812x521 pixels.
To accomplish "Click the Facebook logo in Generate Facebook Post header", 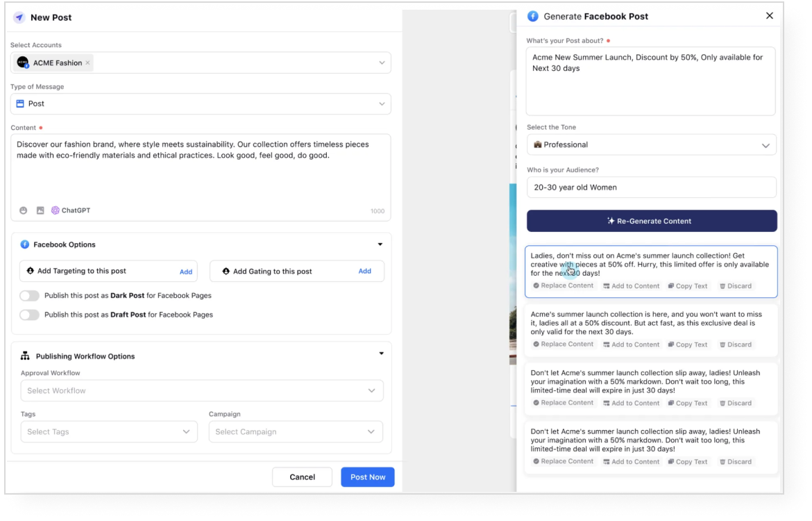I will pos(532,16).
